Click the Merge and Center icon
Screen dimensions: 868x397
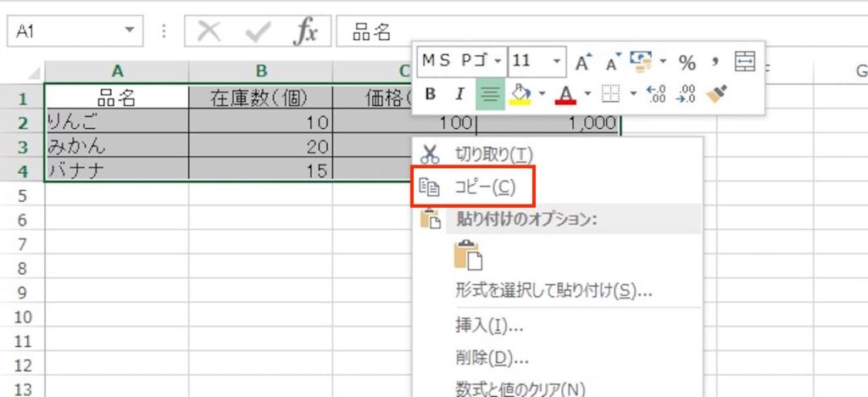744,62
